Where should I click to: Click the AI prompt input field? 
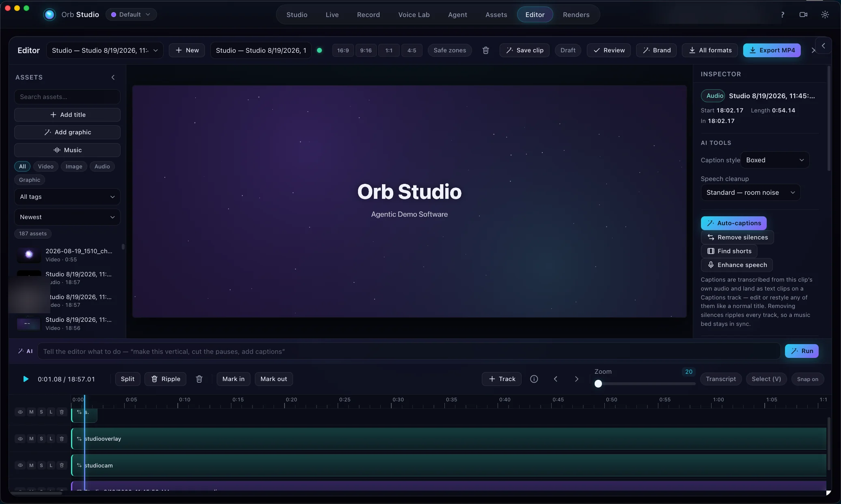(409, 351)
